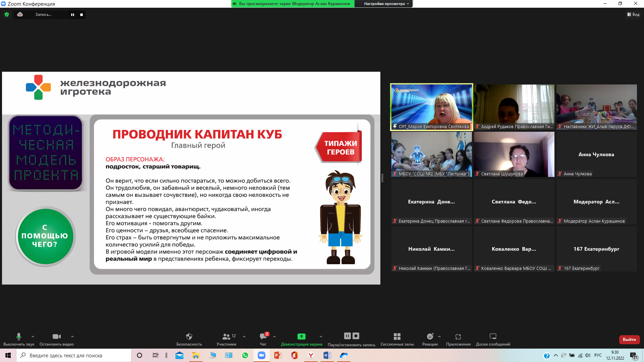
Task: Expand video options arrow next to camera
Action: pyautogui.click(x=72, y=337)
